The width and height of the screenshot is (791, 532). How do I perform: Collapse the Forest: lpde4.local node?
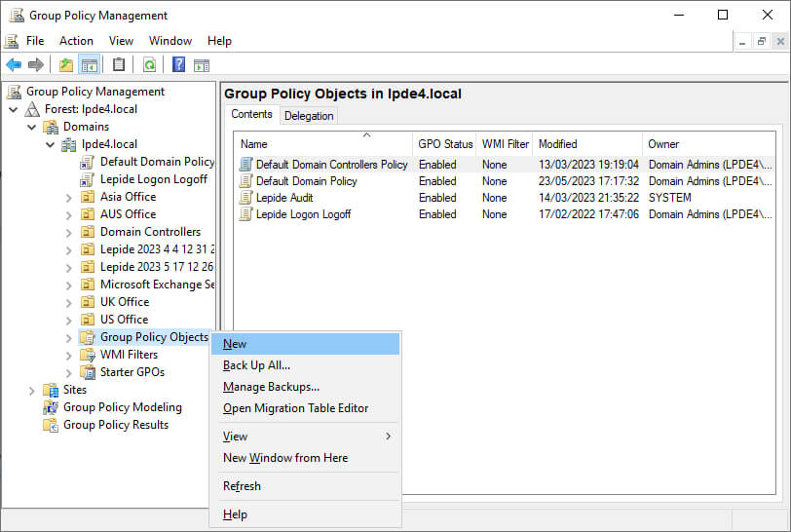coord(14,109)
